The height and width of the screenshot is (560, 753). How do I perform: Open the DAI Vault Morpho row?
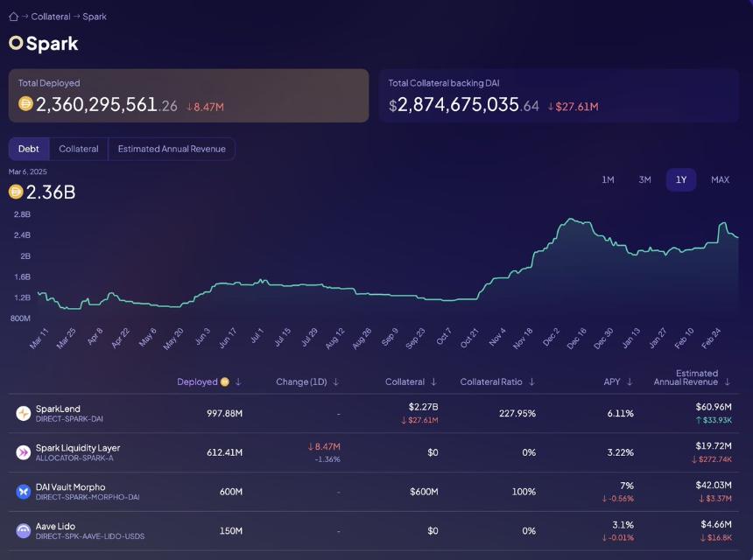point(374,493)
